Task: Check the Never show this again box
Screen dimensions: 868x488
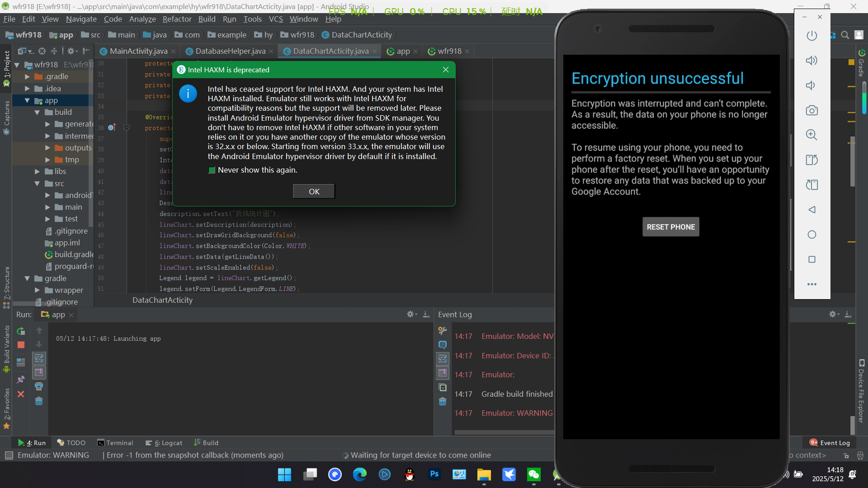Action: pyautogui.click(x=212, y=170)
